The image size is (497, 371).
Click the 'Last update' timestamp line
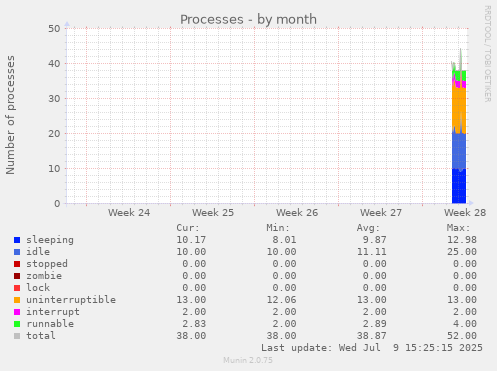point(372,348)
